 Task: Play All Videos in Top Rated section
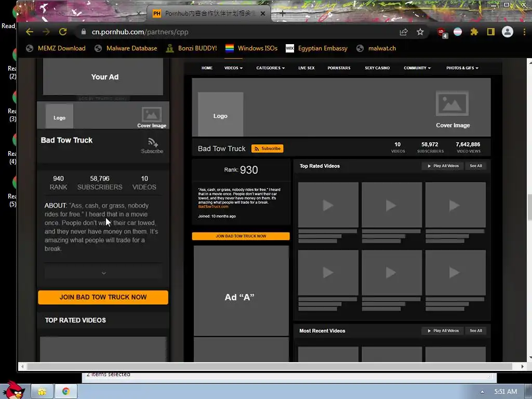pos(443,166)
